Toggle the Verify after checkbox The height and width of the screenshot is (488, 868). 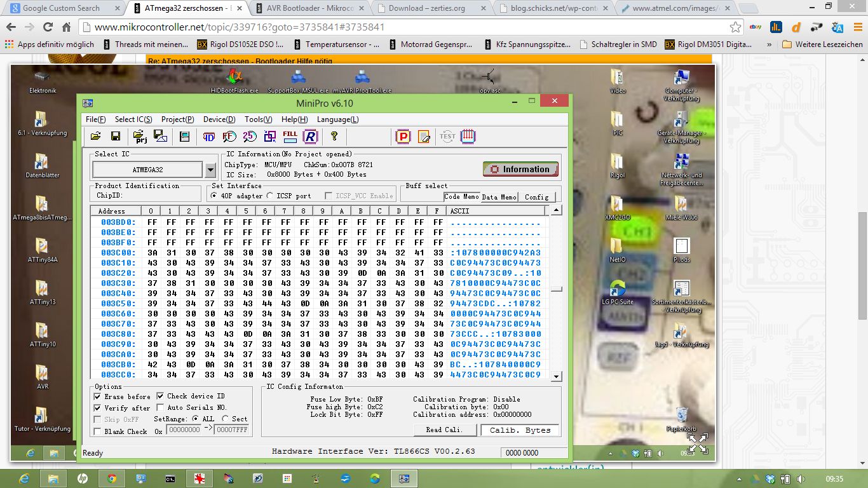[x=97, y=407]
